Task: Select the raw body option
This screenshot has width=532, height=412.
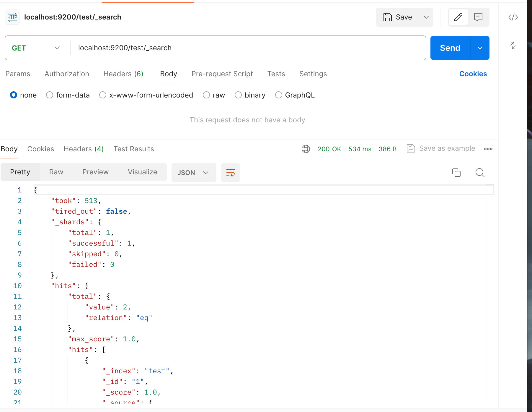Action: click(206, 95)
